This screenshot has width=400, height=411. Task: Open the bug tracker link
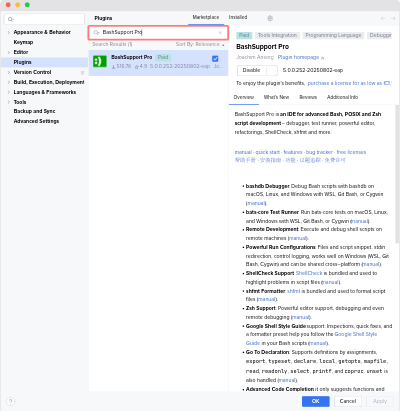click(x=319, y=152)
